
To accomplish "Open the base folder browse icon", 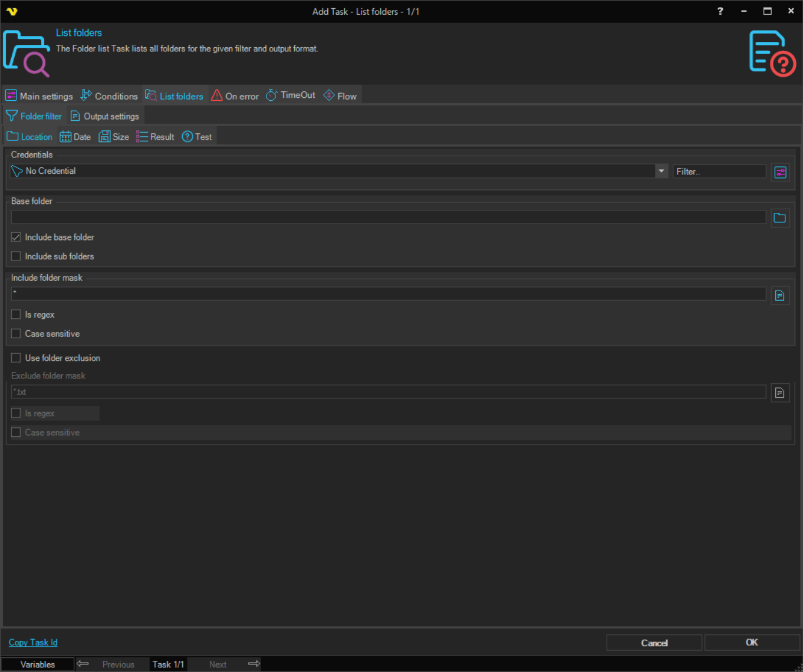I will 780,218.
